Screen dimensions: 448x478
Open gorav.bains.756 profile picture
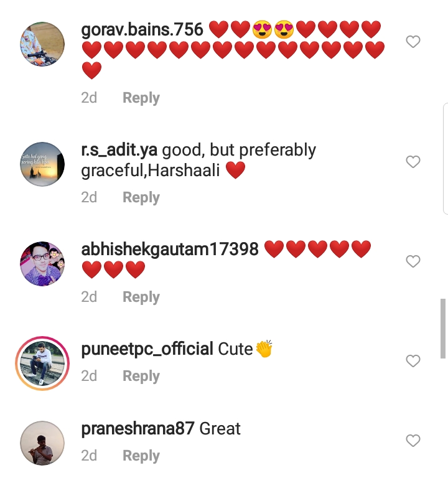[x=42, y=44]
